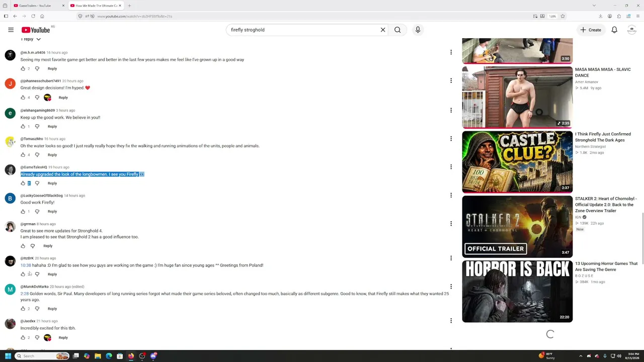
Task: Like the @ItzBrK Greetings from Poland comment
Action: pos(23,274)
